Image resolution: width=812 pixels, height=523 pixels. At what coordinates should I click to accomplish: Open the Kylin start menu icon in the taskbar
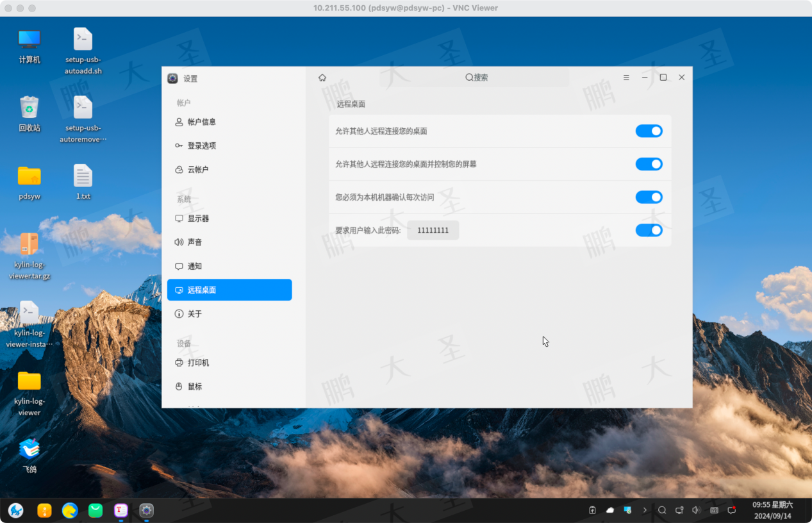(x=16, y=510)
